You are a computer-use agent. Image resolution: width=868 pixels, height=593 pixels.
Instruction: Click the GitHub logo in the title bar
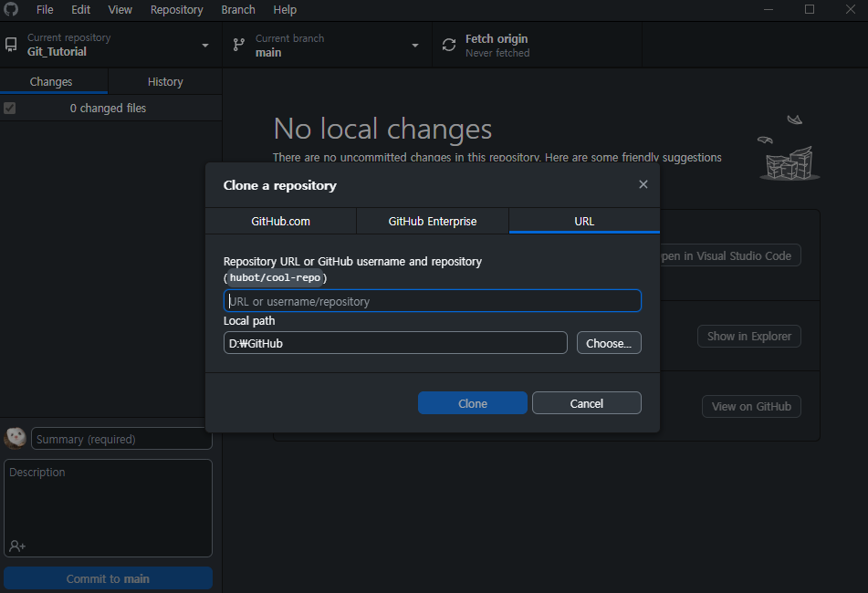point(11,9)
